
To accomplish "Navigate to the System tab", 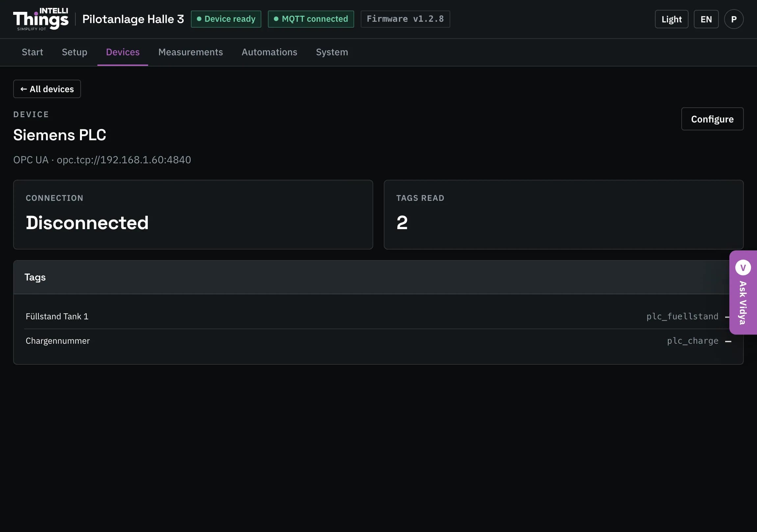I will click(x=332, y=52).
